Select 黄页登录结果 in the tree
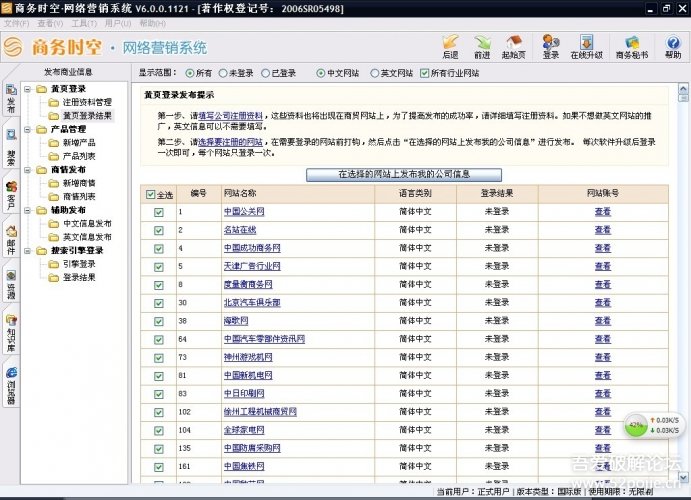The height and width of the screenshot is (500, 691). [87, 116]
